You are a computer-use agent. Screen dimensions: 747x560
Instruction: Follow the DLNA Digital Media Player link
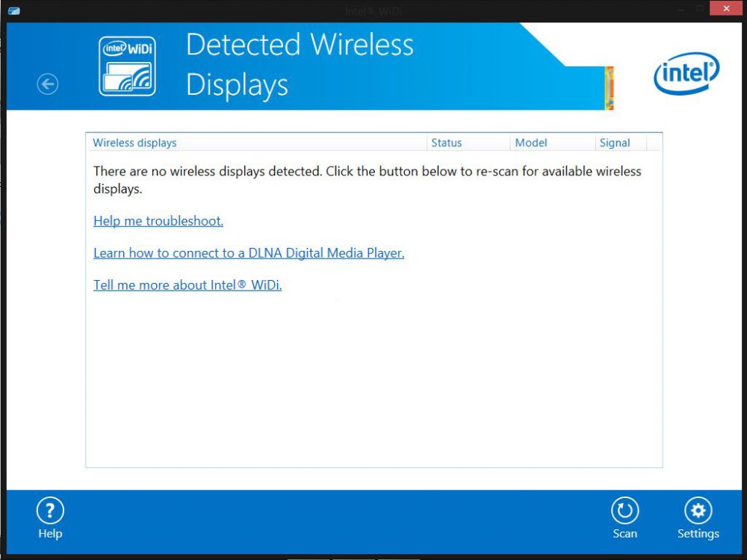coord(249,253)
